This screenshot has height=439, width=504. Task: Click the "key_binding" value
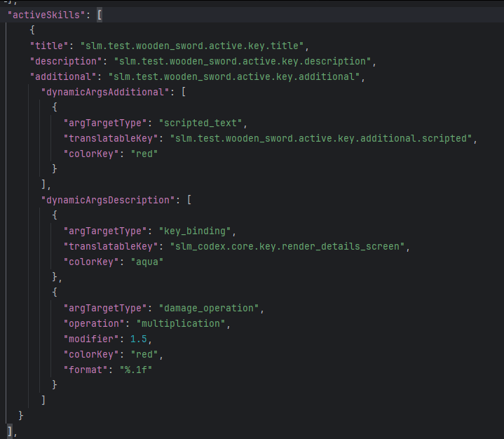pyautogui.click(x=196, y=231)
